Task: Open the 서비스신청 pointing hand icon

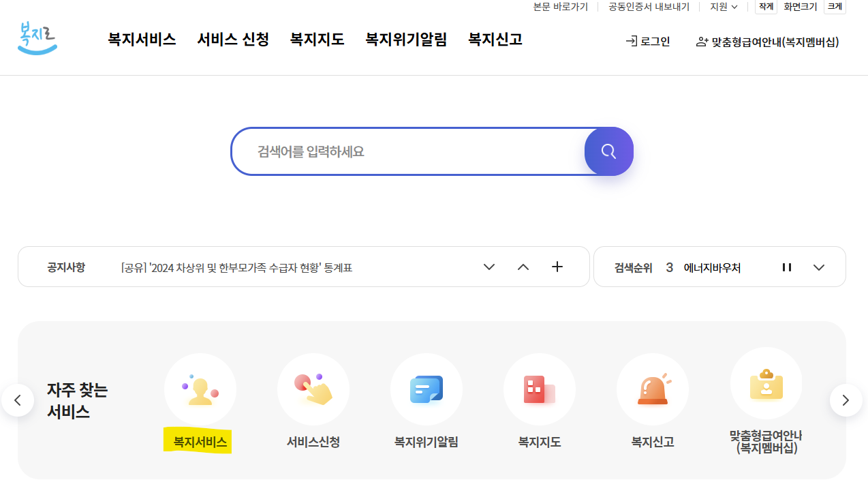Action: [x=313, y=389]
